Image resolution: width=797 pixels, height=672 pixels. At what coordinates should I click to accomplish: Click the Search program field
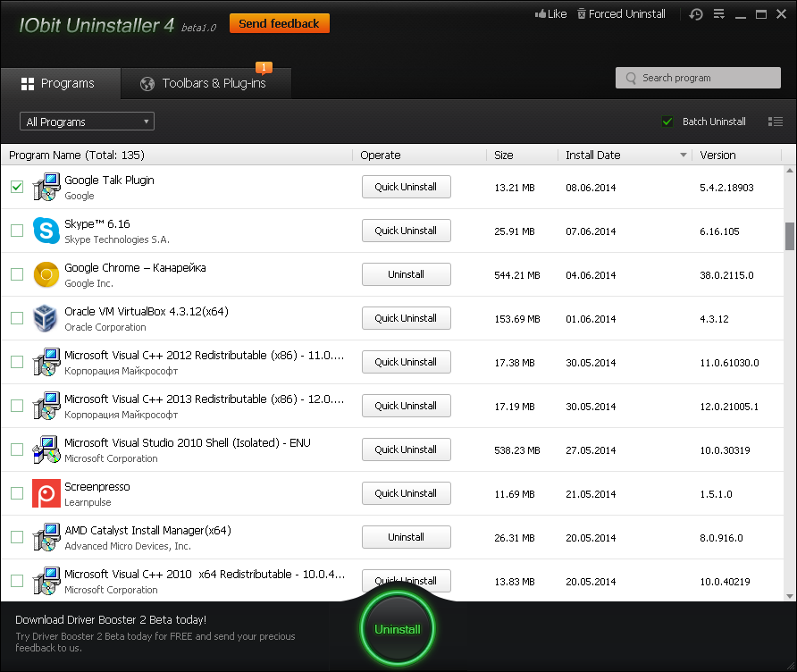(x=698, y=78)
